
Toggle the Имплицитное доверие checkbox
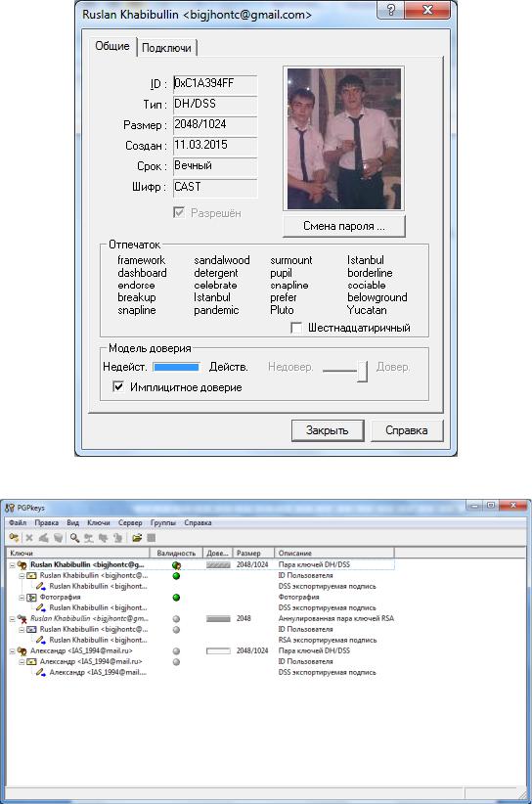[118, 386]
